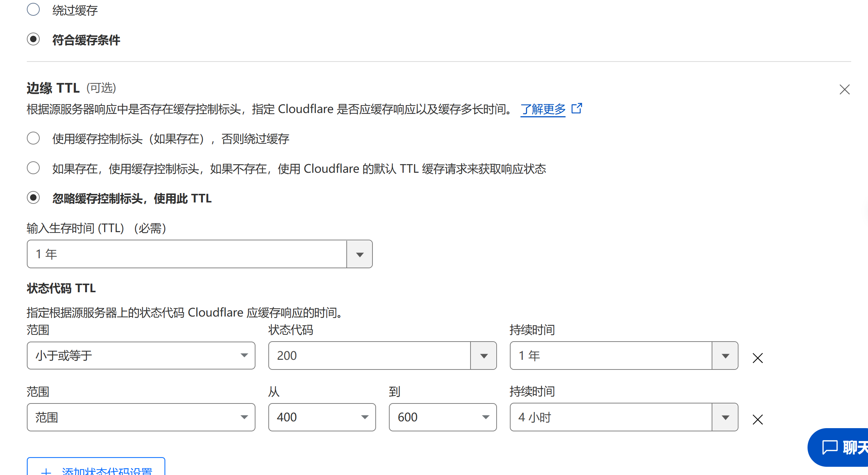Viewport: 868px width, 475px height.
Task: Select the 符合缓存条件 radio option
Action: pyautogui.click(x=33, y=39)
